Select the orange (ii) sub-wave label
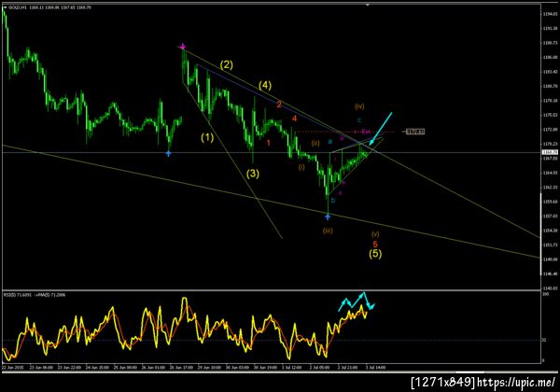 (x=315, y=143)
